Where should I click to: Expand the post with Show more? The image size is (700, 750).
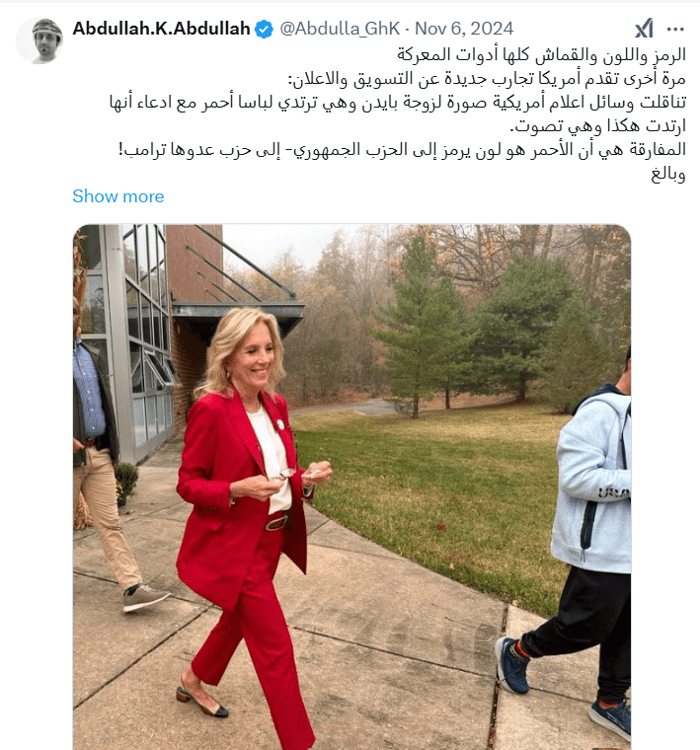tap(118, 196)
